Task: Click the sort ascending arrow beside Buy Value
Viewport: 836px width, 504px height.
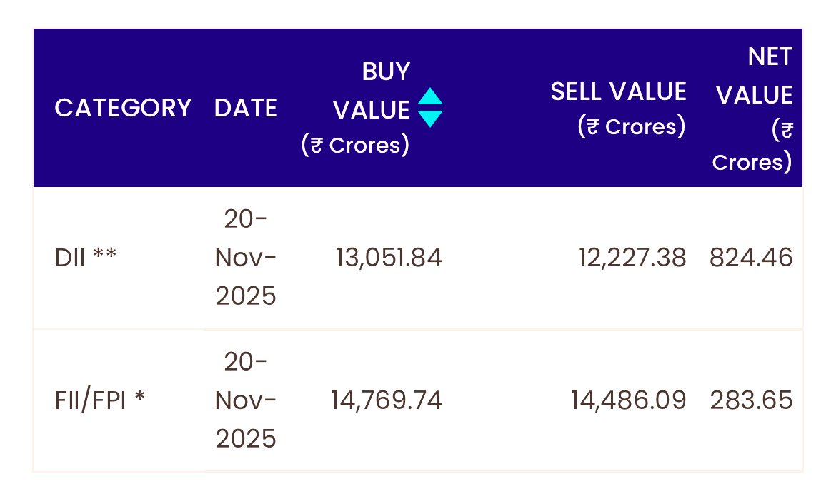Action: (x=430, y=97)
